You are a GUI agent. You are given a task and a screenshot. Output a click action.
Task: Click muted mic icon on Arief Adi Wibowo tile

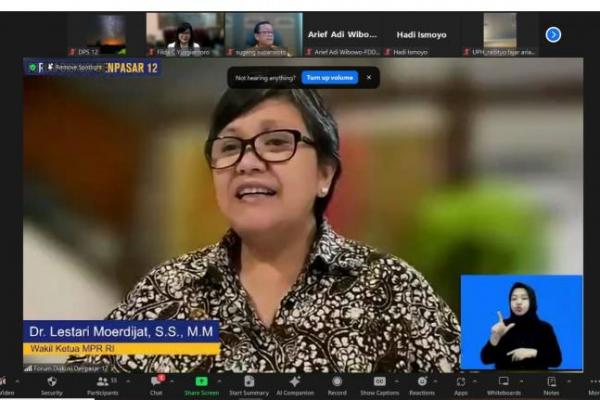click(x=309, y=52)
